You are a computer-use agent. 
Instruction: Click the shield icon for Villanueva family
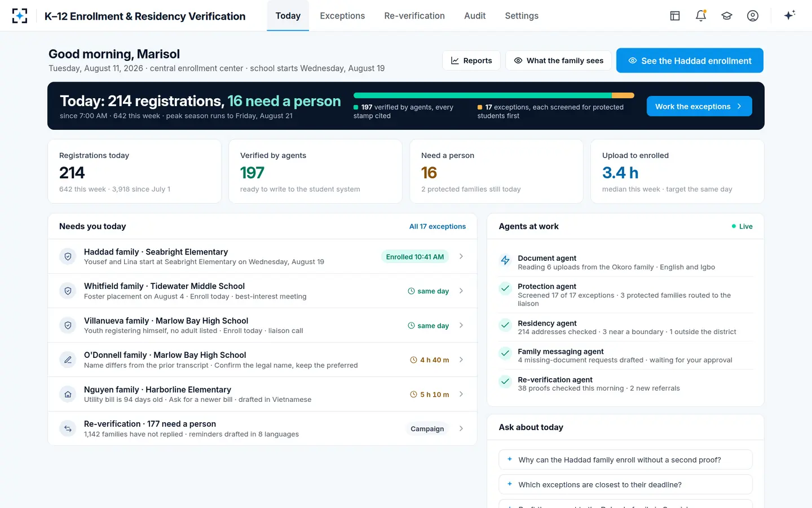[x=68, y=325]
